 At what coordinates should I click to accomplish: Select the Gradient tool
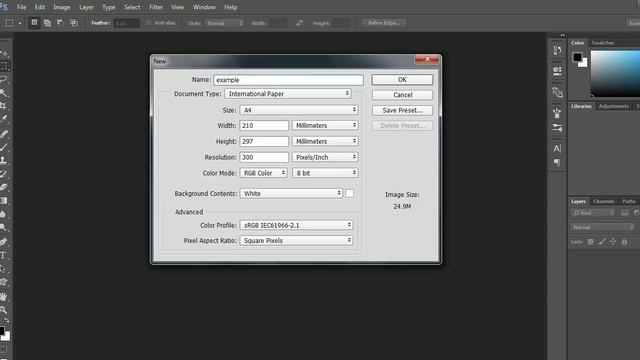[4, 201]
